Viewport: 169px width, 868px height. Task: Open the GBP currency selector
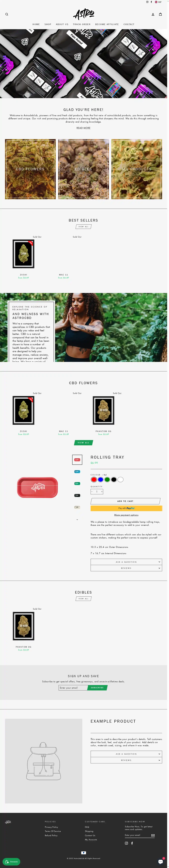(x=158, y=2)
